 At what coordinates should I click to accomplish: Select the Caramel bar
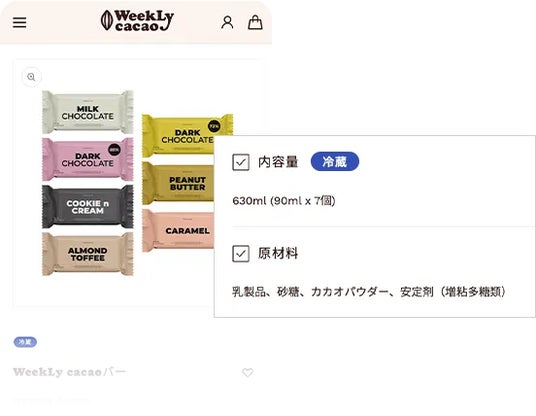pyautogui.click(x=178, y=230)
